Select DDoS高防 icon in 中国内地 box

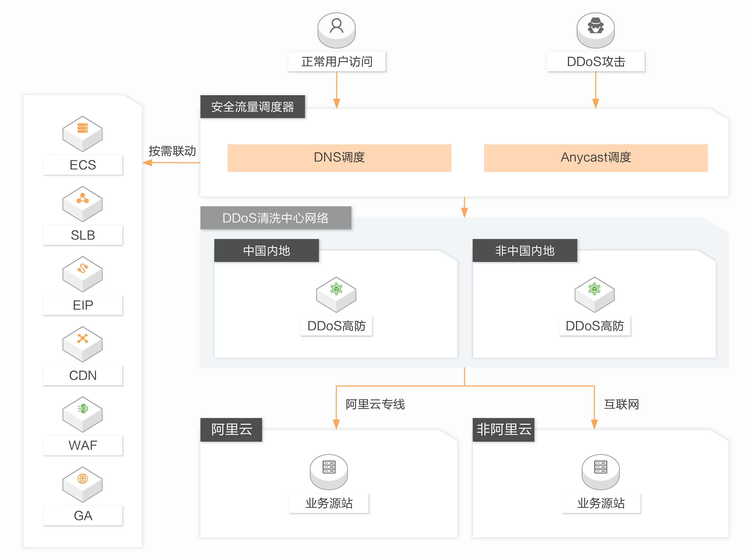click(336, 294)
